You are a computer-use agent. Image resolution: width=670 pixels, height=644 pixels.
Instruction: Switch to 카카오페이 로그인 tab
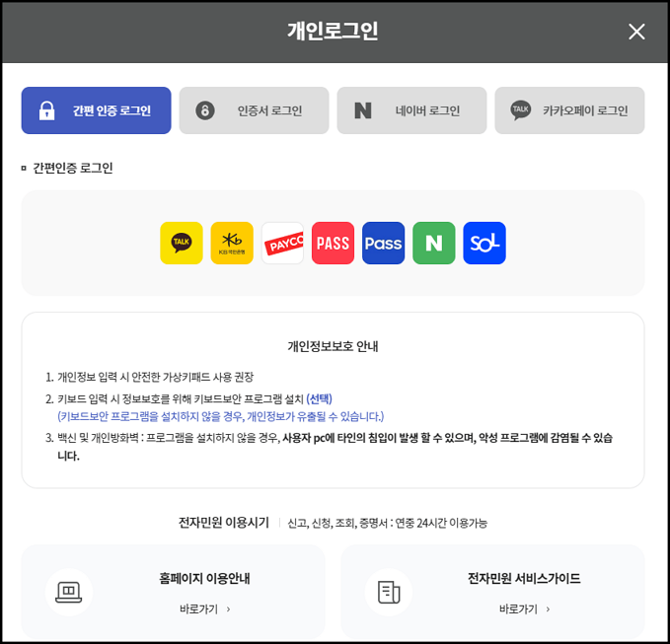[569, 110]
